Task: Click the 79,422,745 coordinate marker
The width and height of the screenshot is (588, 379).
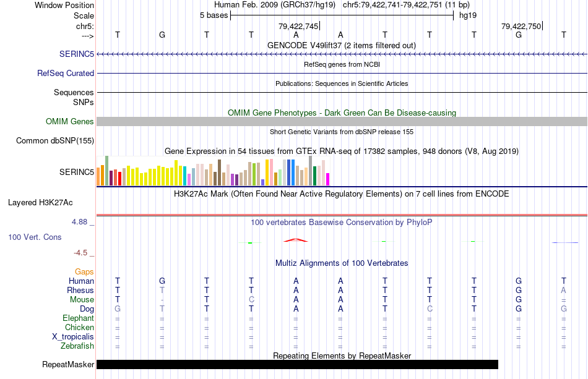Action: [x=298, y=26]
